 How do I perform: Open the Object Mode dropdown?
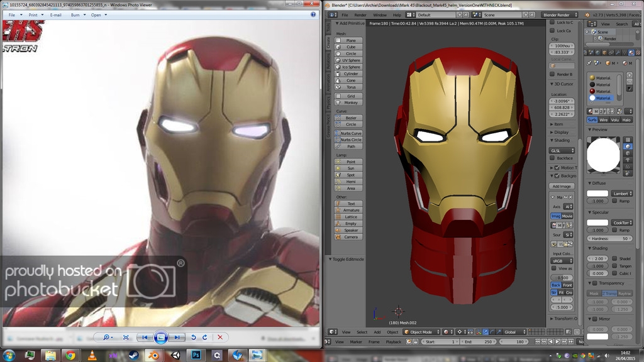(421, 332)
